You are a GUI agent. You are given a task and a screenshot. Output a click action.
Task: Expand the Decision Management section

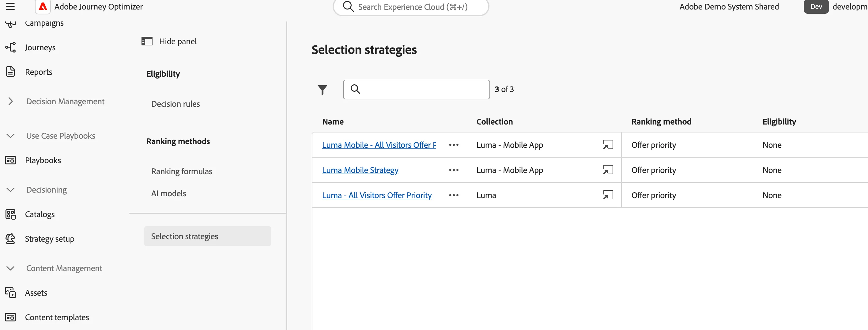point(10,101)
